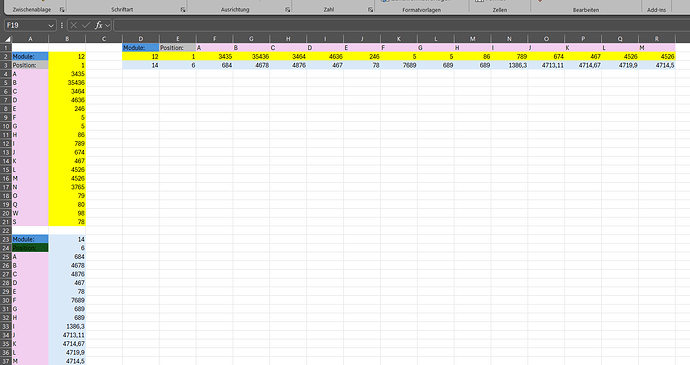Select cell B18 containing 79
Screen dimensions: 690x365
(x=67, y=195)
